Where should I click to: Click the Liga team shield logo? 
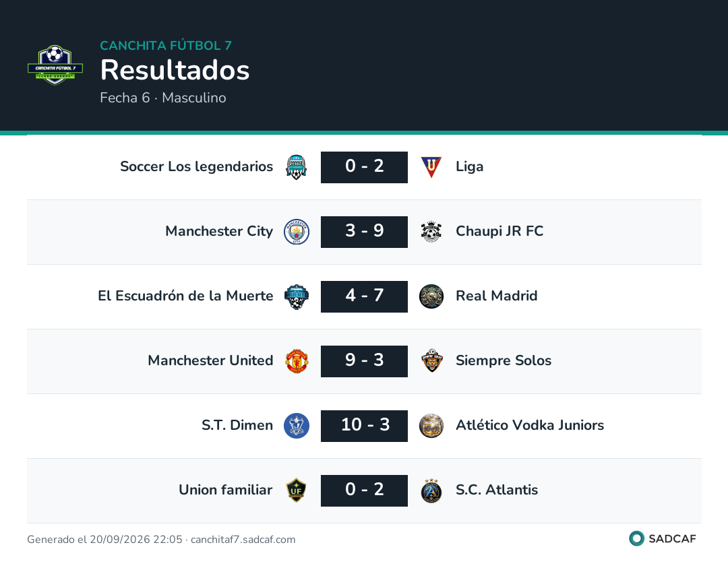pos(431,167)
